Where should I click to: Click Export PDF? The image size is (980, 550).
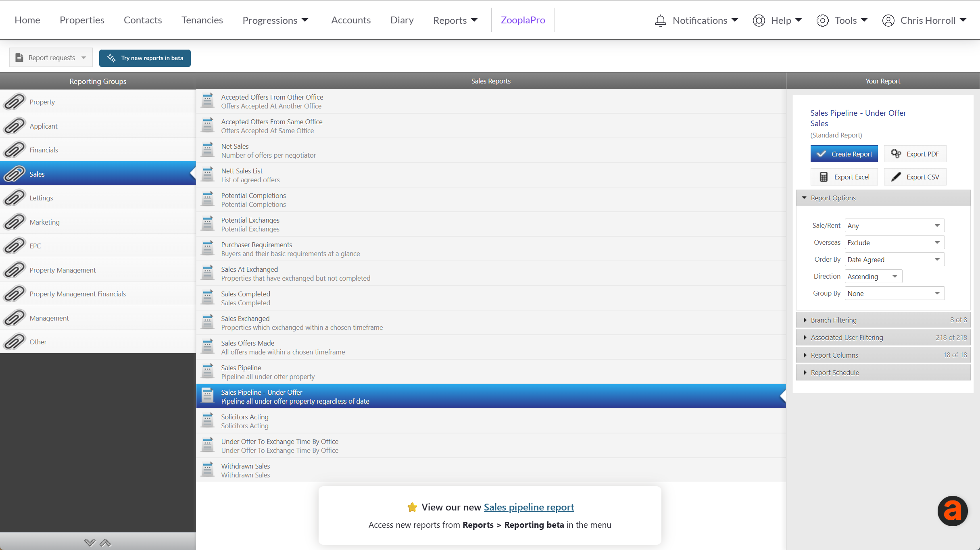tap(915, 154)
